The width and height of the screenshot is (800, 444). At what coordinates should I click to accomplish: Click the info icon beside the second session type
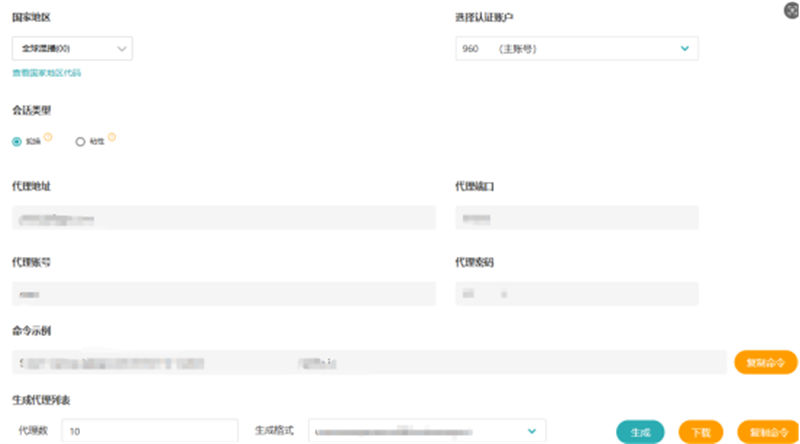112,138
